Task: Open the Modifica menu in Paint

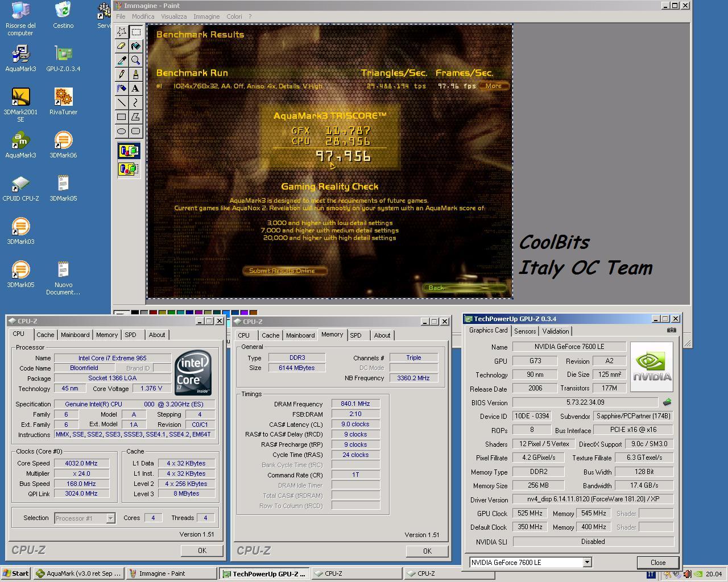Action: (143, 16)
